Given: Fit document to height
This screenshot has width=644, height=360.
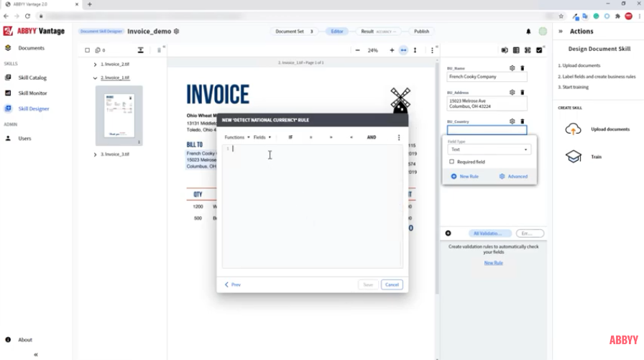Looking at the screenshot, I should [x=415, y=50].
